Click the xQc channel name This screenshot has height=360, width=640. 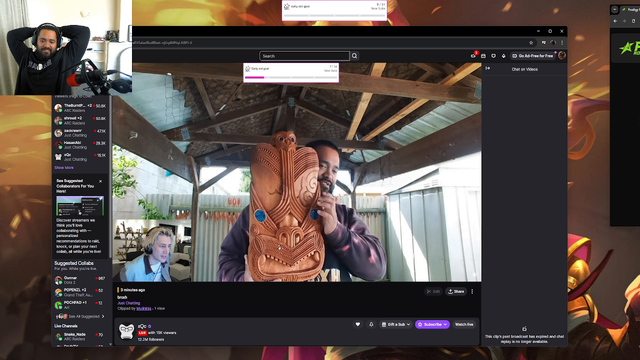142,326
